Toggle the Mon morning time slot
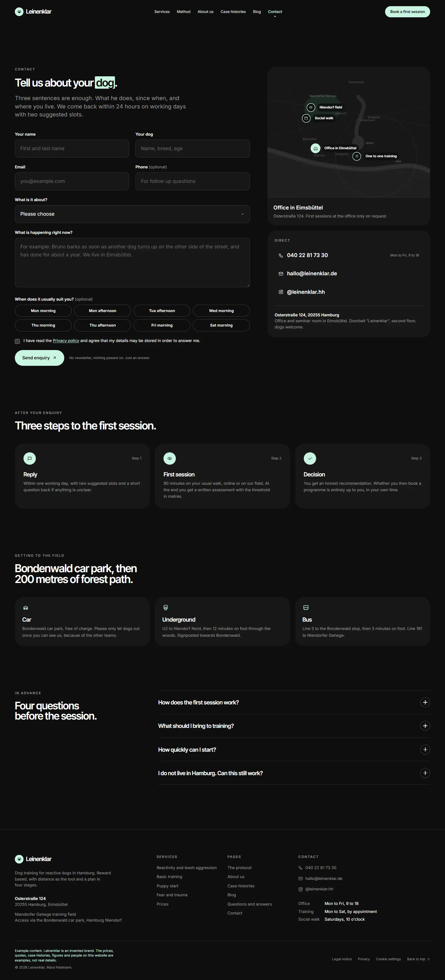 (x=43, y=311)
